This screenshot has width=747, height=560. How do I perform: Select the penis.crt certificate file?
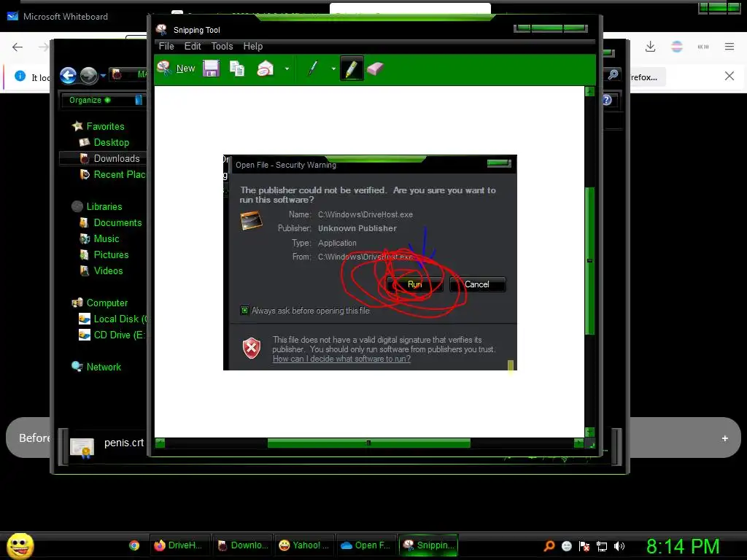coord(108,446)
